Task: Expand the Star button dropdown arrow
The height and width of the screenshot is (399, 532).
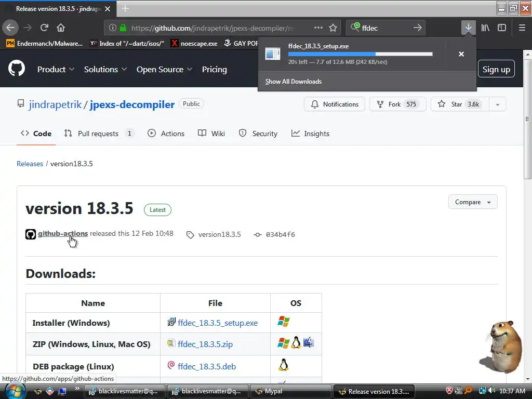Action: (497, 104)
